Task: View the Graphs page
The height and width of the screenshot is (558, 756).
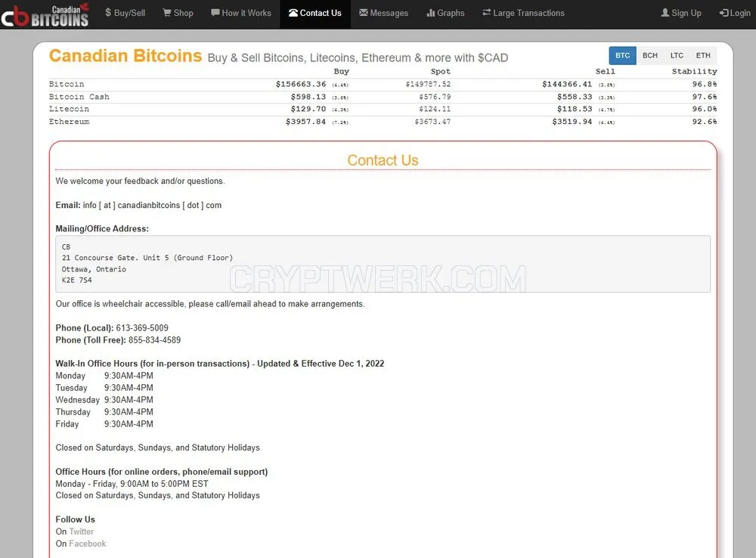Action: [x=445, y=13]
